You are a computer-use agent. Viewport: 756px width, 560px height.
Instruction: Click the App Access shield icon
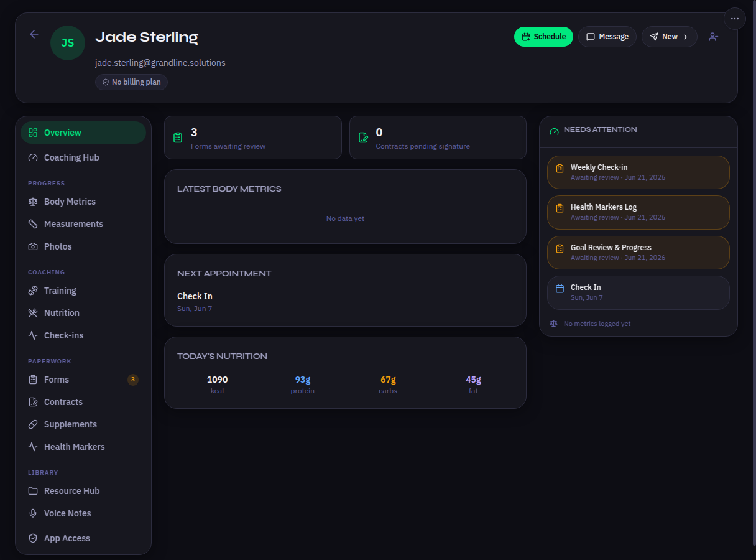33,538
